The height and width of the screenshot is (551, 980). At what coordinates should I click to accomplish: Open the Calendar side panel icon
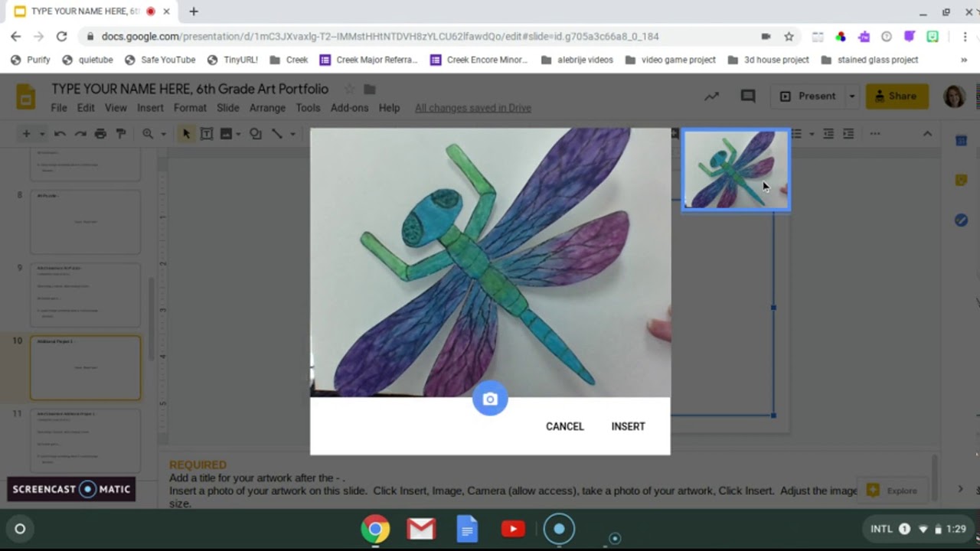pos(961,141)
